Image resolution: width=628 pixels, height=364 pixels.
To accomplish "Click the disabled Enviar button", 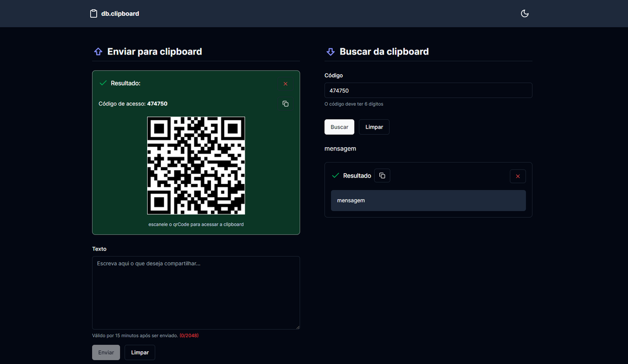I will (x=106, y=352).
